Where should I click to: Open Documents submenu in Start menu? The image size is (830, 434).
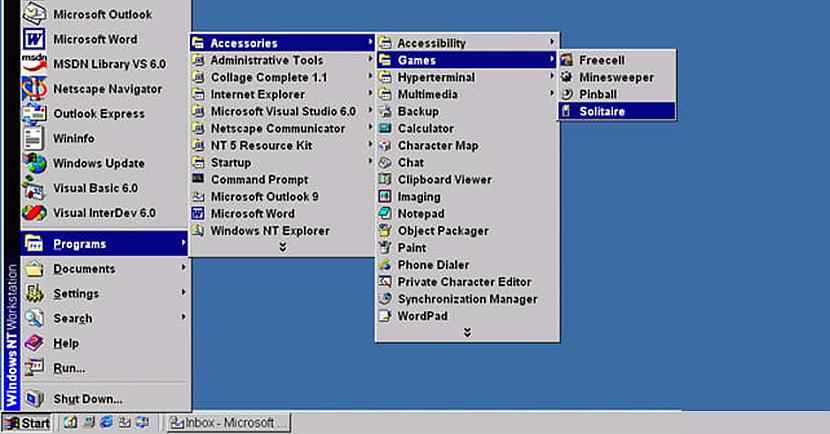105,269
